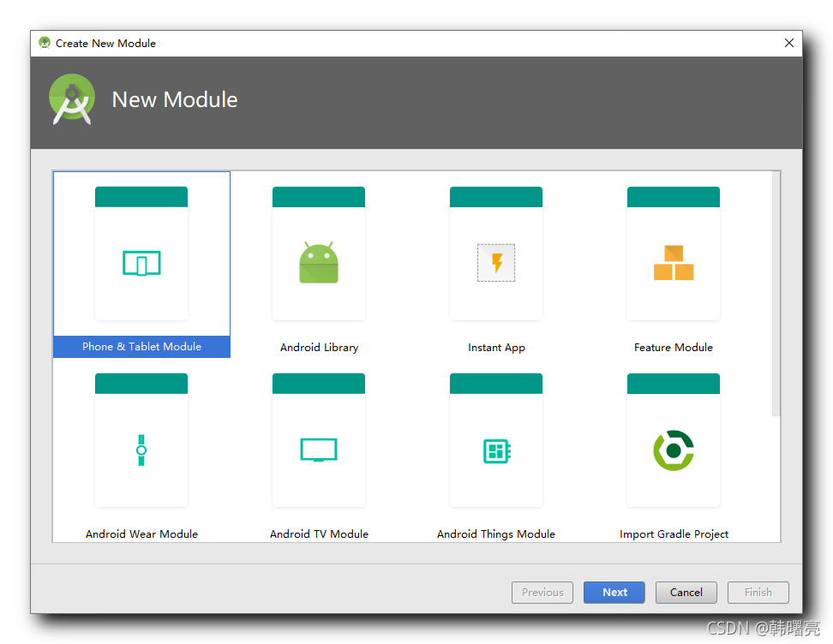Click the Android Wear Module watch icon
The width and height of the screenshot is (833, 644).
pyautogui.click(x=141, y=450)
